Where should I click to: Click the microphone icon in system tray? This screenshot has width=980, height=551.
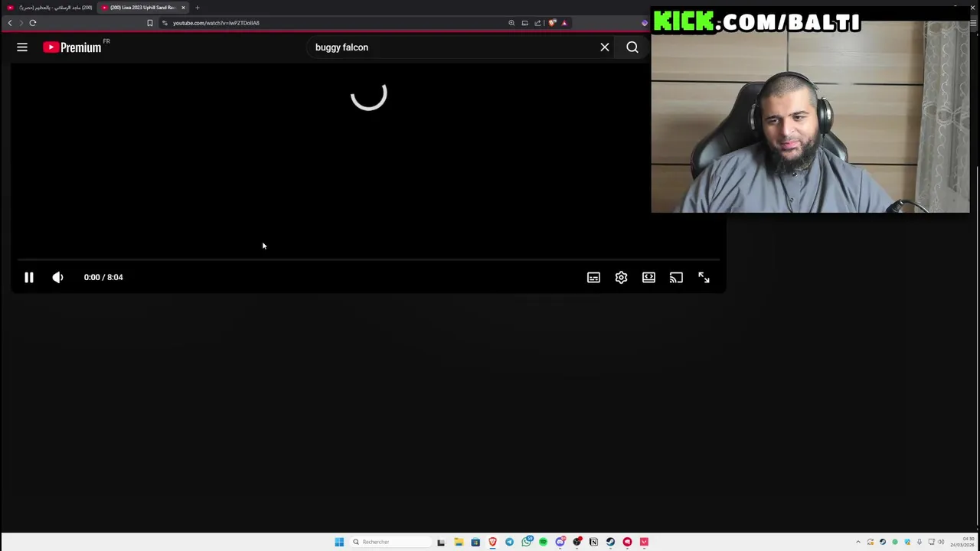(920, 542)
